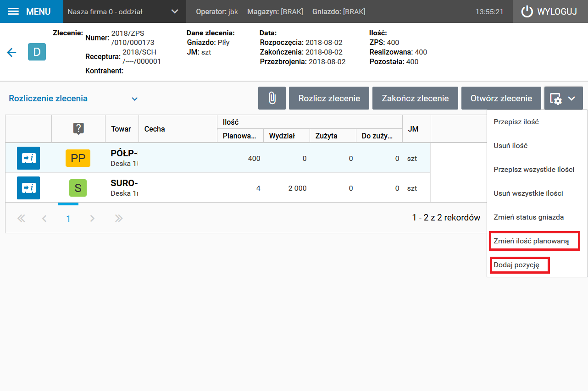Open details icon for the SURO row
Viewport: 588px width, 391px height.
pos(28,188)
